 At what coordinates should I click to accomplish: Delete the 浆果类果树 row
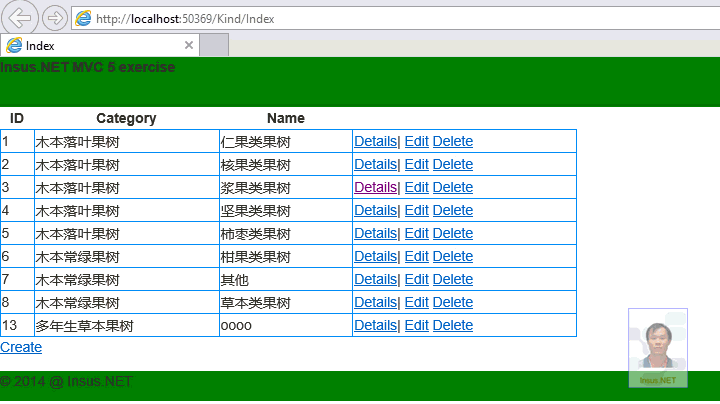pyautogui.click(x=453, y=187)
